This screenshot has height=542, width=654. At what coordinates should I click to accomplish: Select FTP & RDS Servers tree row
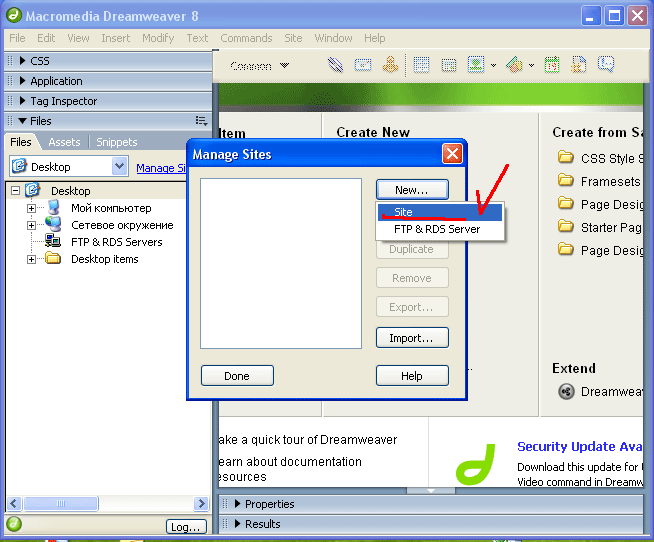116,242
